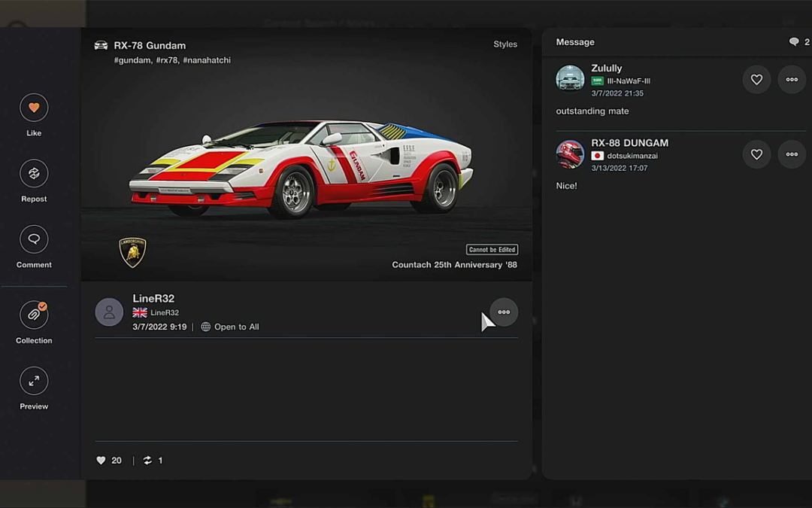Like Zulully's comment with heart icon
This screenshot has width=812, height=508.
tap(756, 80)
